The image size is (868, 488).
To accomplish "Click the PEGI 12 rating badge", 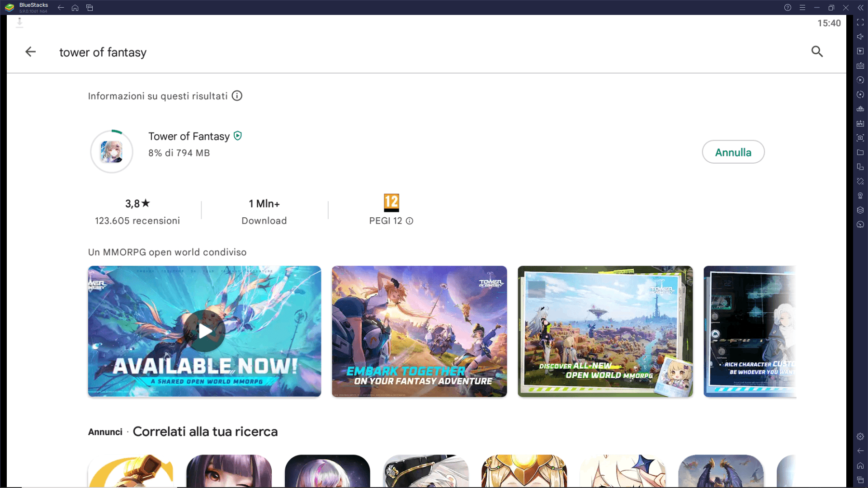I will (392, 203).
